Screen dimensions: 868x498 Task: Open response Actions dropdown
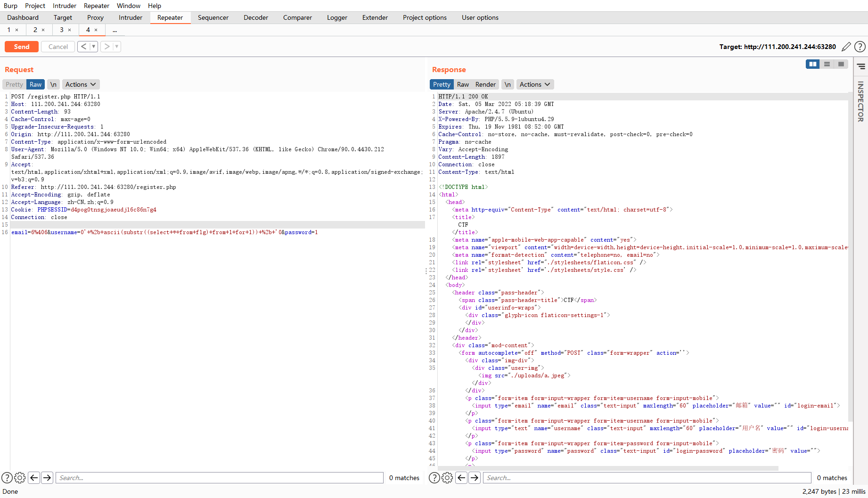point(535,84)
